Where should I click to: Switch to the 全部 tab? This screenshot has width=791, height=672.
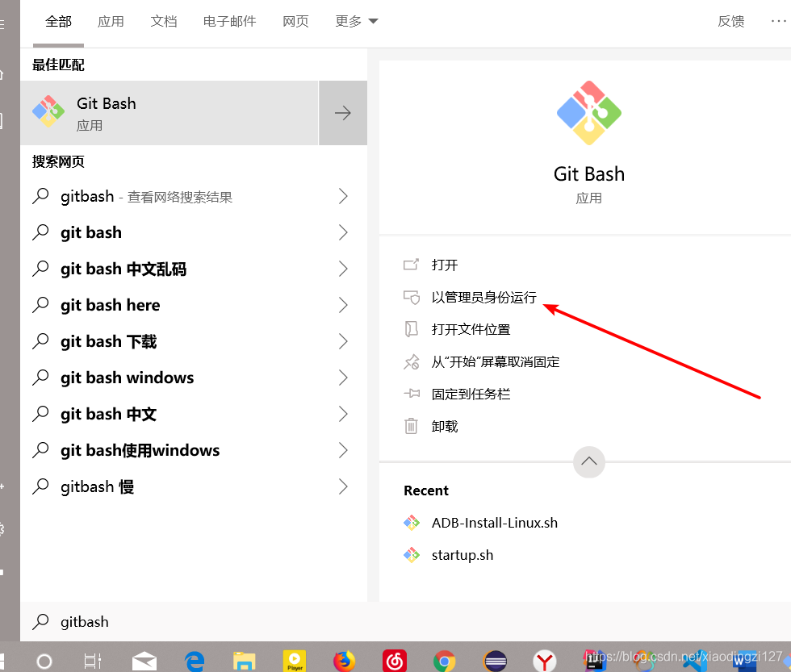tap(58, 21)
